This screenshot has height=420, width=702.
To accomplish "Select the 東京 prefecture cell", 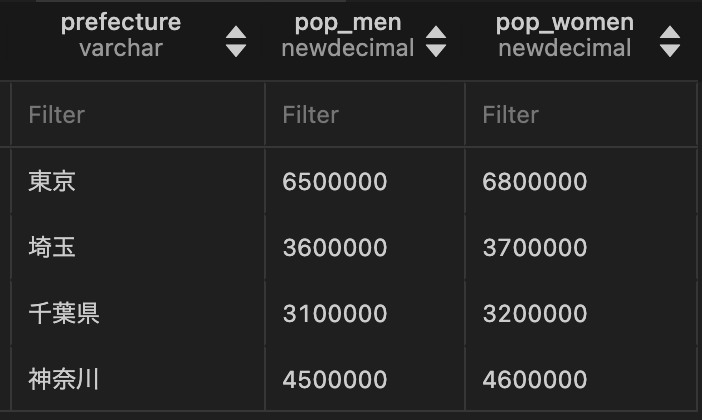I will tap(138, 181).
